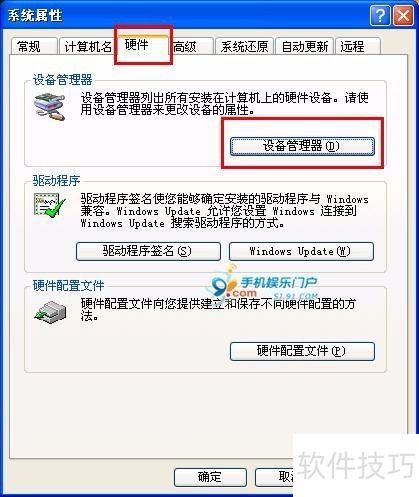Open the 远程 tab
This screenshot has width=419, height=497.
(x=358, y=46)
